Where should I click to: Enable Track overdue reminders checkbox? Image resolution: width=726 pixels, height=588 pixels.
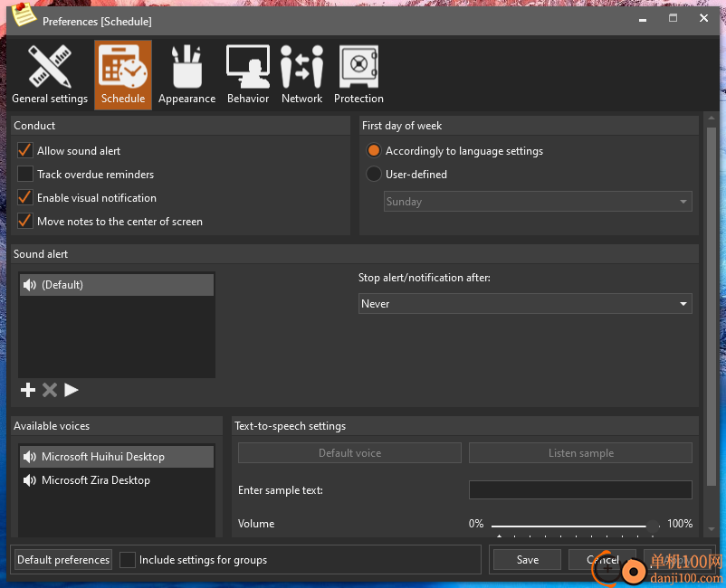click(25, 174)
